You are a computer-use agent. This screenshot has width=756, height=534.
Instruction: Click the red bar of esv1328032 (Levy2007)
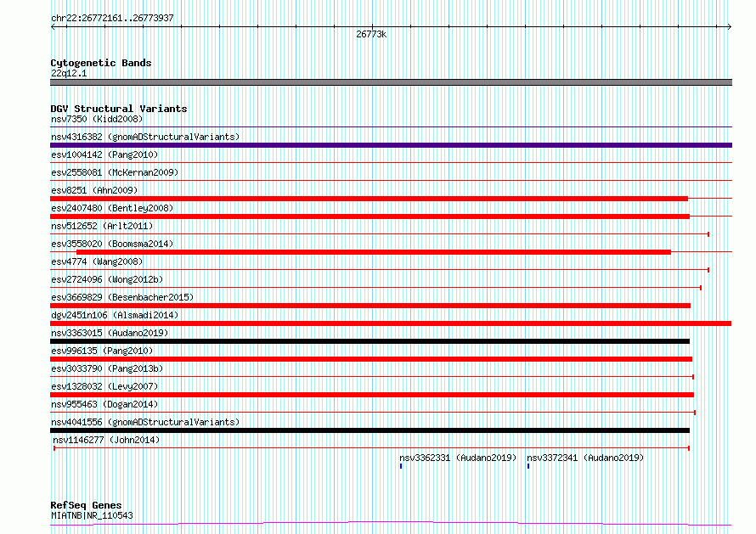point(372,395)
